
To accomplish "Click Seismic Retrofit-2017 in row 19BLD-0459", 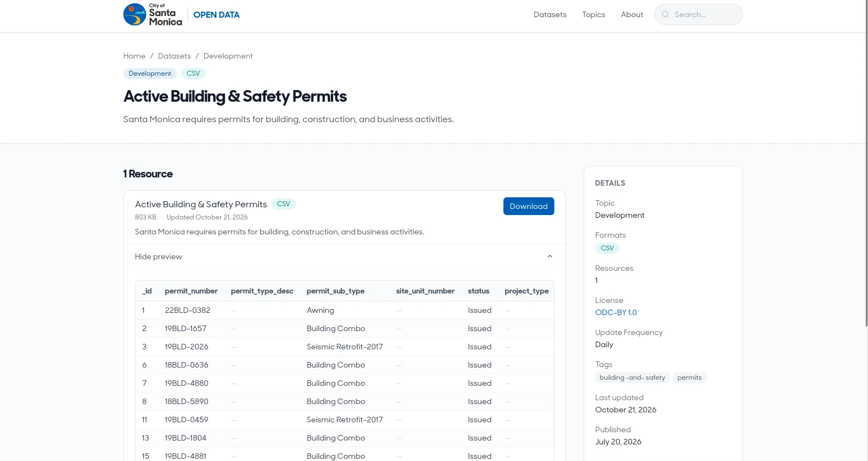I will (x=345, y=420).
